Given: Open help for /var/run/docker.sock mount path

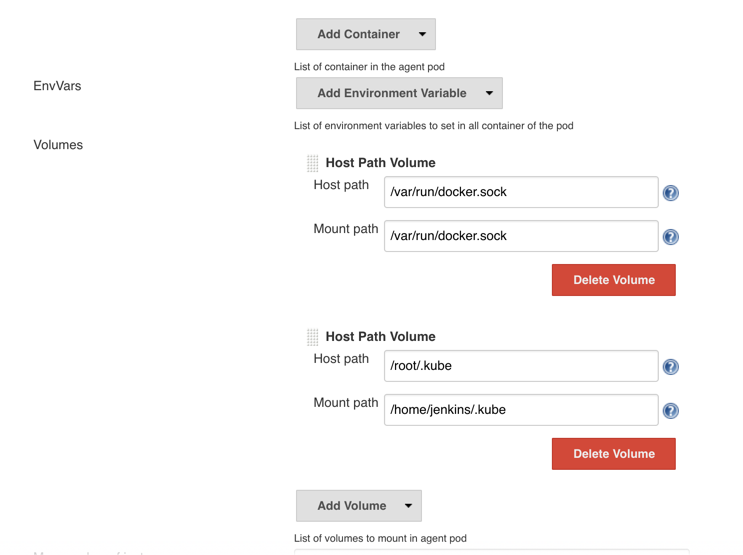Looking at the screenshot, I should pos(671,237).
